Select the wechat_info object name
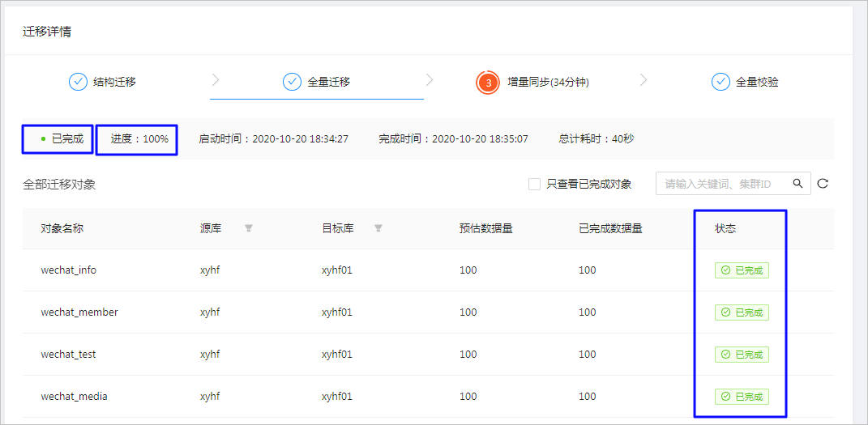The width and height of the screenshot is (868, 425). 69,270
